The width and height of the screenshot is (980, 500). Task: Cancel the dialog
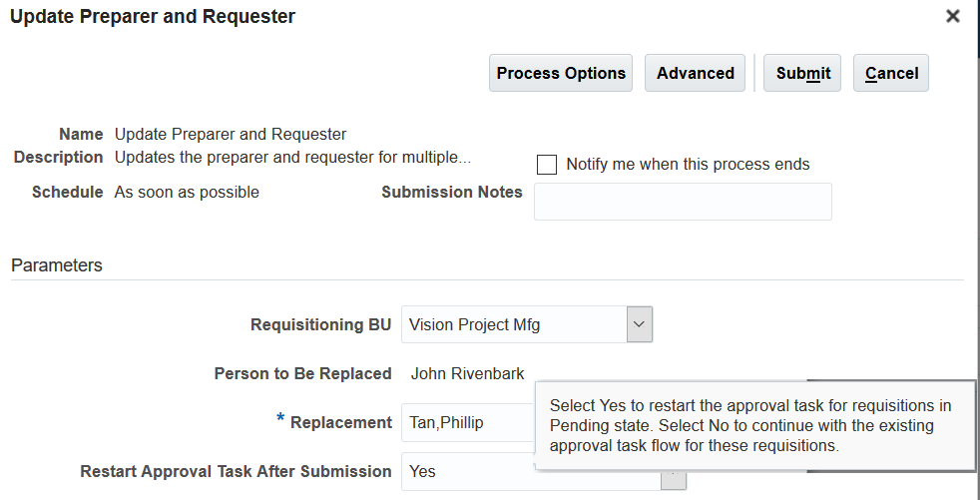pos(891,73)
